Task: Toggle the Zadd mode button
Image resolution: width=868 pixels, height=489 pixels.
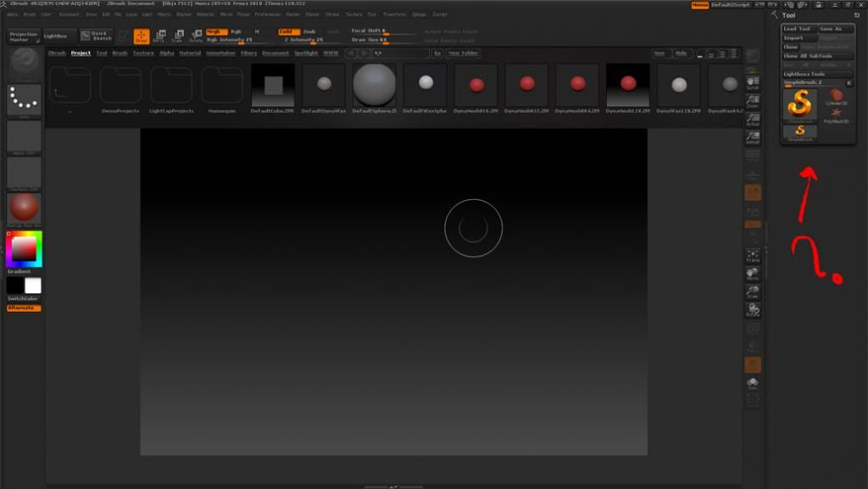Action: coord(289,31)
